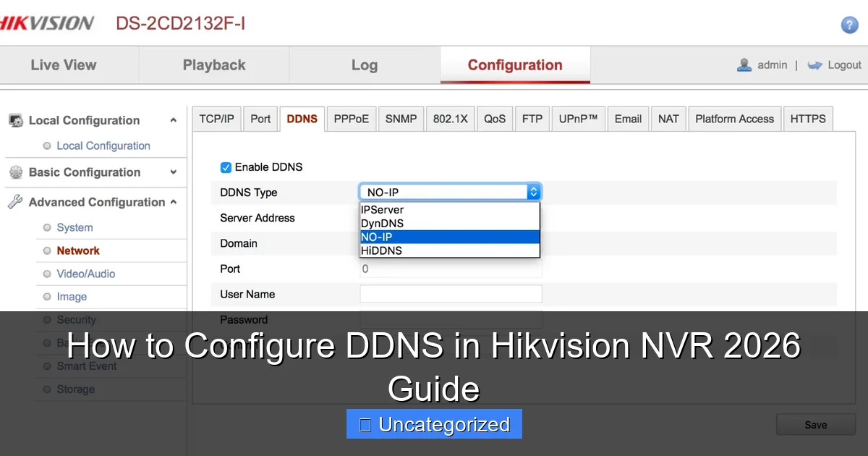Open the help question mark icon
This screenshot has height=456, width=868.
(x=849, y=25)
